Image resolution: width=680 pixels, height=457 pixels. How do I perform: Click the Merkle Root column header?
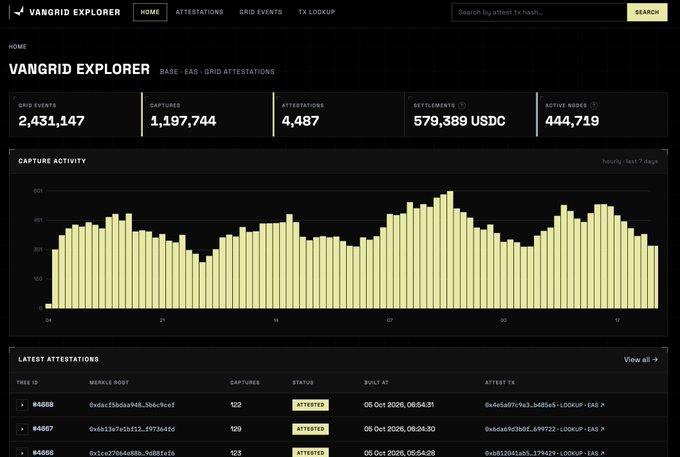point(109,382)
